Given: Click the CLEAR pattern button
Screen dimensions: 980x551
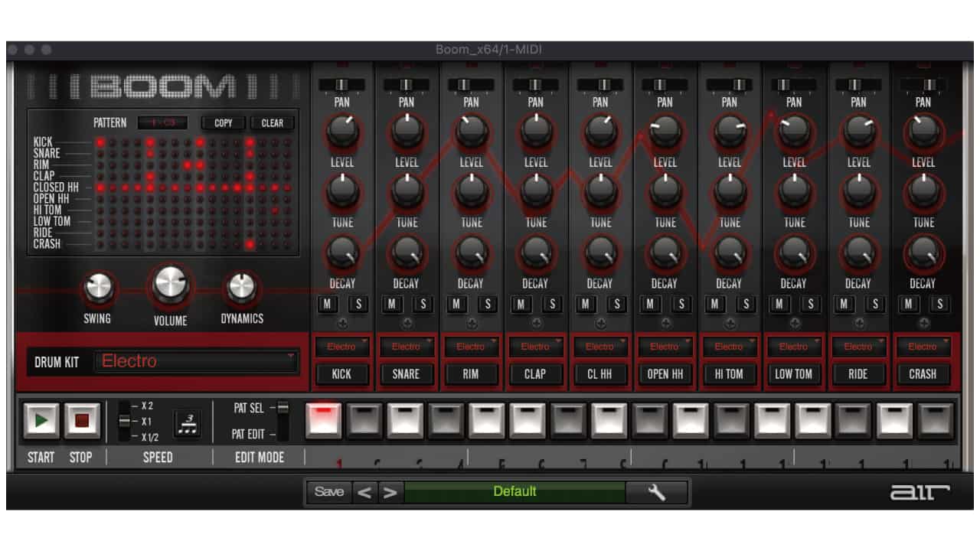Looking at the screenshot, I should tap(272, 122).
